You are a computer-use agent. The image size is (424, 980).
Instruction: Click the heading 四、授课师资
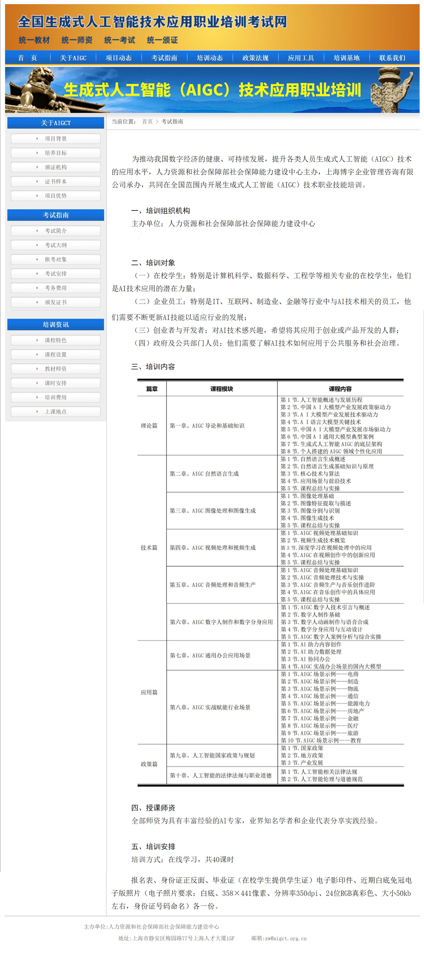point(153,808)
